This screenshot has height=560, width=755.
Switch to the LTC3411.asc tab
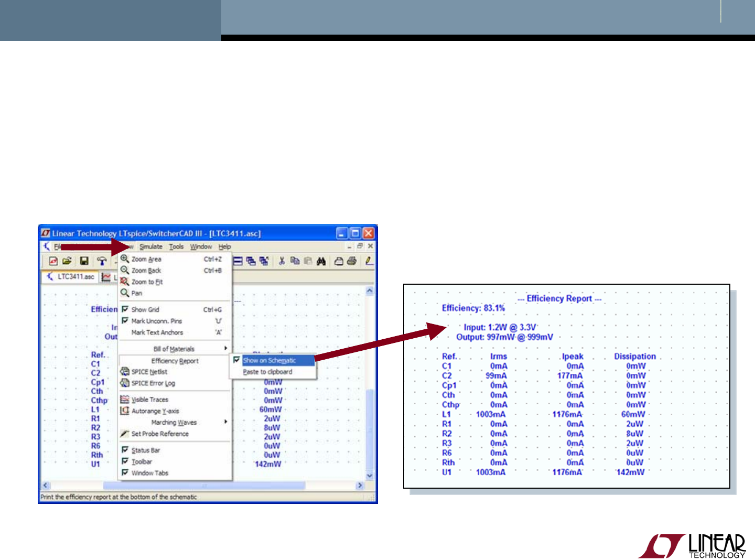[x=70, y=277]
